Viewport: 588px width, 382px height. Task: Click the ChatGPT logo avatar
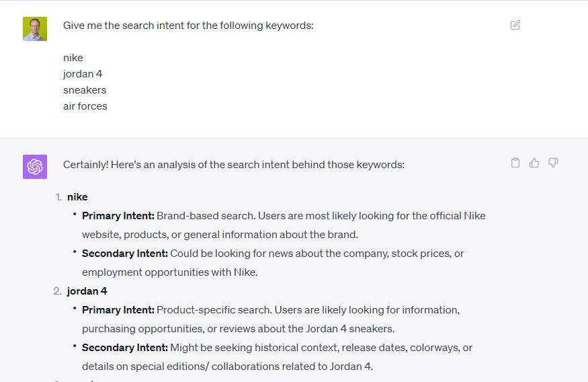coord(35,167)
